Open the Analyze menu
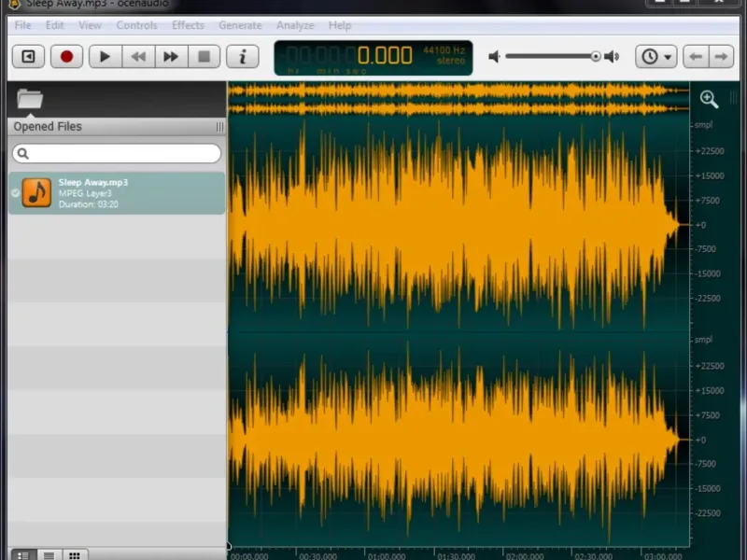Viewport: 747px width, 560px height. pos(295,25)
